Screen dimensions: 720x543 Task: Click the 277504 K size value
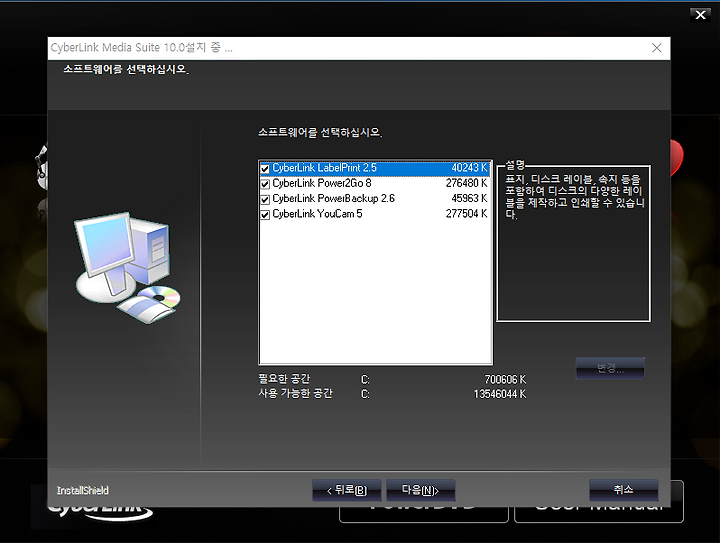[467, 213]
